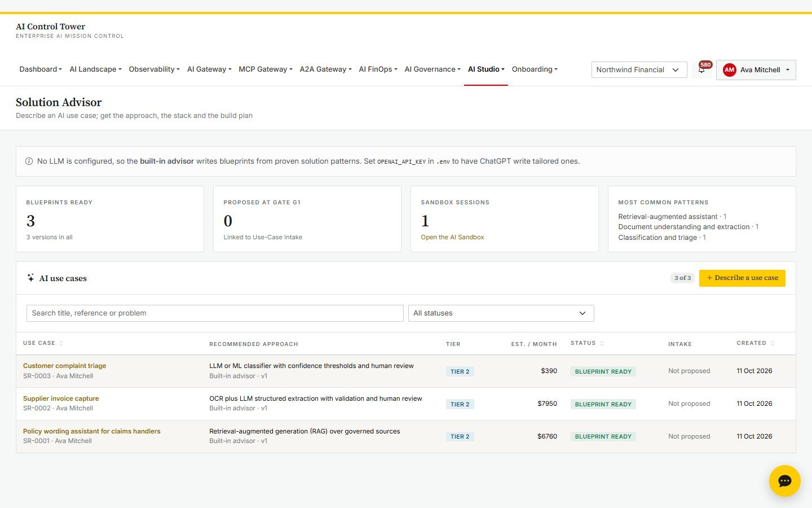The width and height of the screenshot is (812, 508).
Task: Open the AI Gateway menu
Action: (x=209, y=69)
